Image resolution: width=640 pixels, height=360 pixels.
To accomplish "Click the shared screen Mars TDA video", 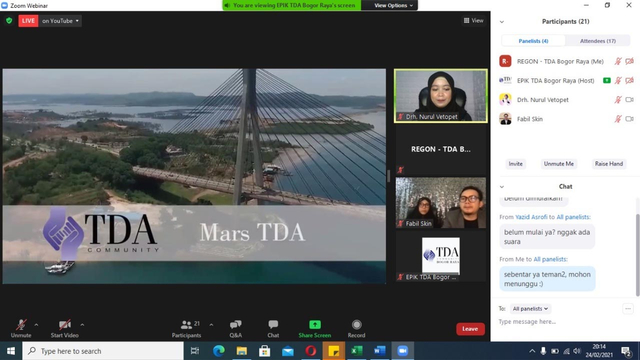I will 194,176.
